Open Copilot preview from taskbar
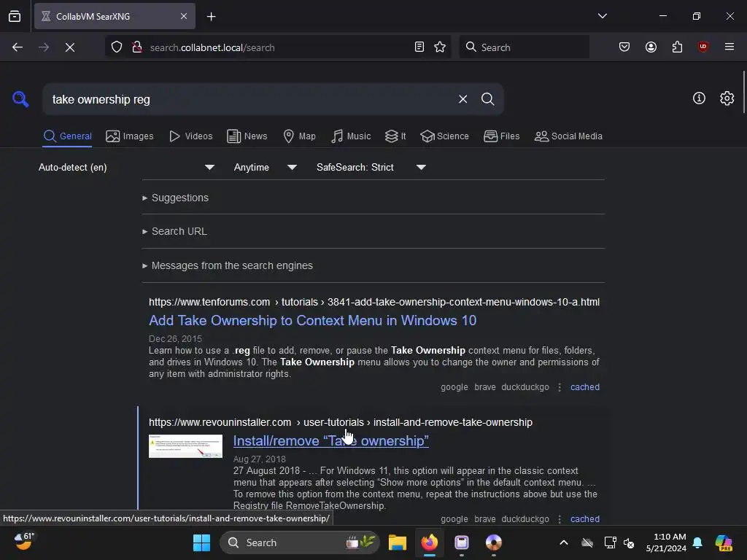The width and height of the screenshot is (747, 560). pos(724,542)
